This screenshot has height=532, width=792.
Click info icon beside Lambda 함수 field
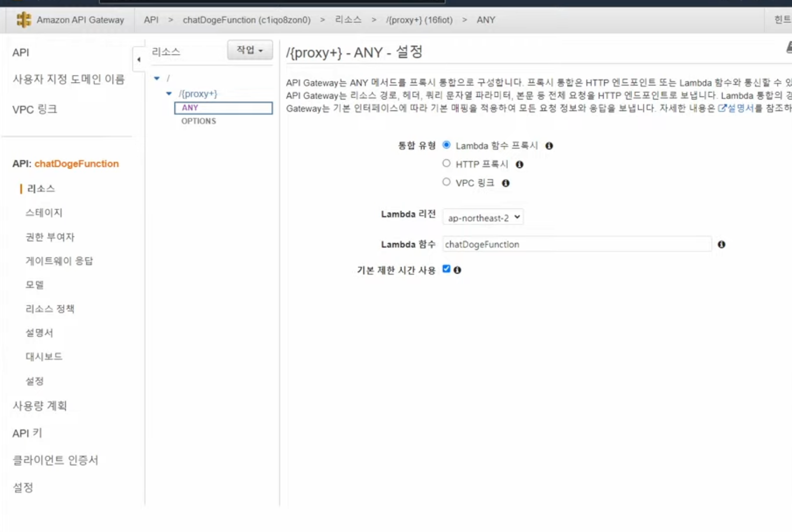721,244
